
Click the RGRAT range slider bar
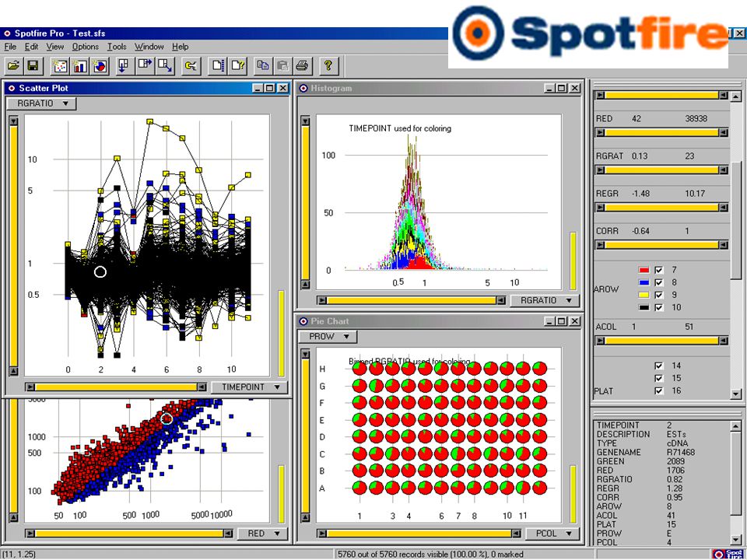pos(662,170)
